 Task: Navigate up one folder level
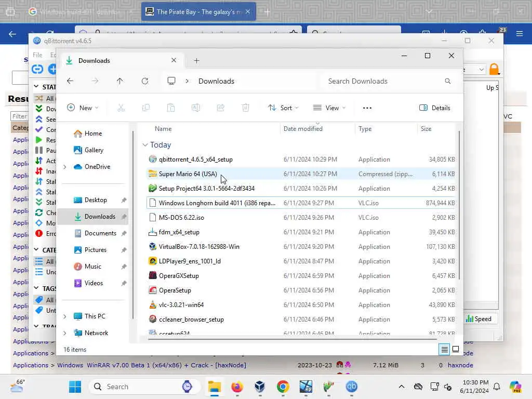click(x=120, y=81)
